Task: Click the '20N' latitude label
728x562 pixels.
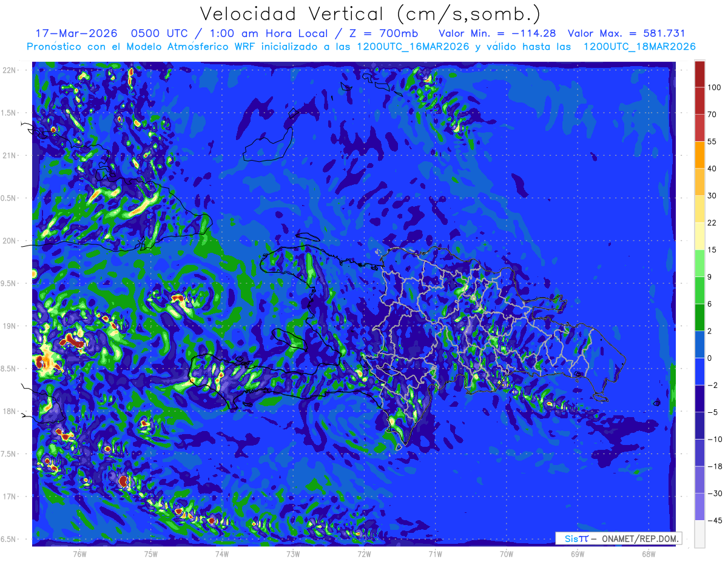Action: click(x=10, y=241)
